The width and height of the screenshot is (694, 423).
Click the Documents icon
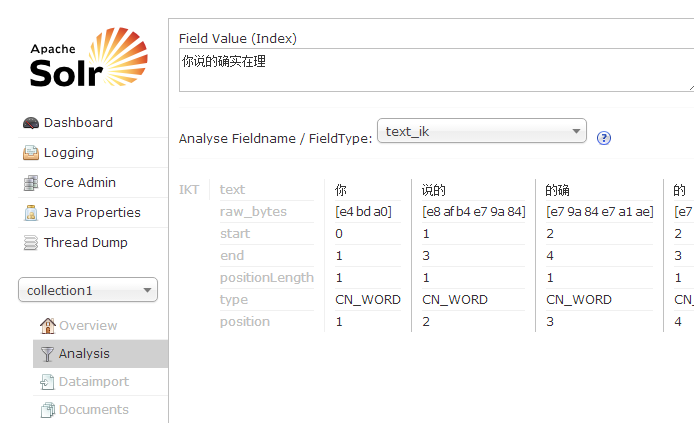48,410
